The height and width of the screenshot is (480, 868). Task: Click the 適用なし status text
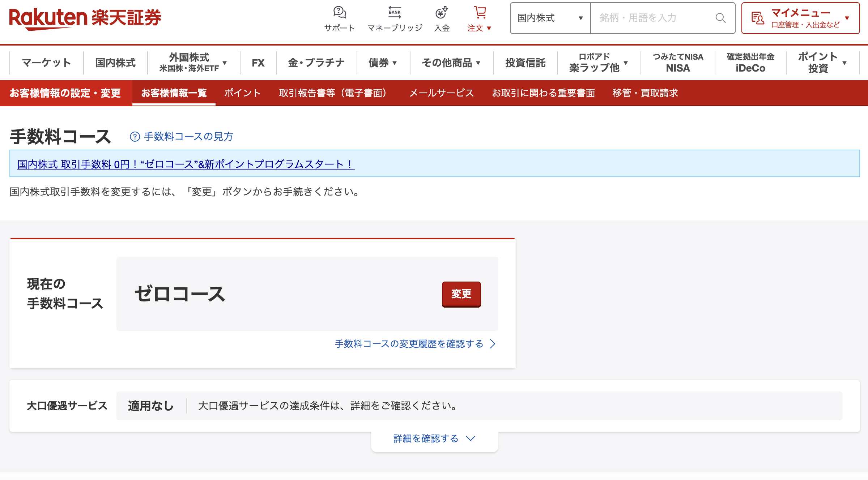click(151, 406)
